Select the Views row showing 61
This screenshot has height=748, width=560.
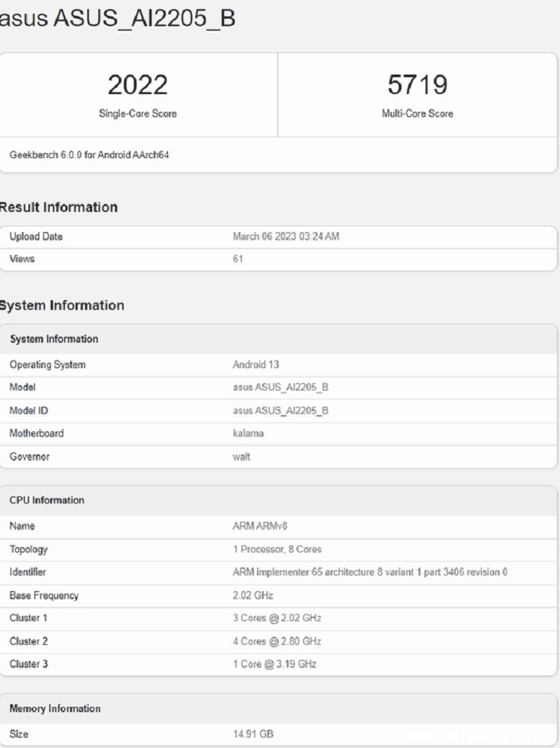[x=279, y=259]
